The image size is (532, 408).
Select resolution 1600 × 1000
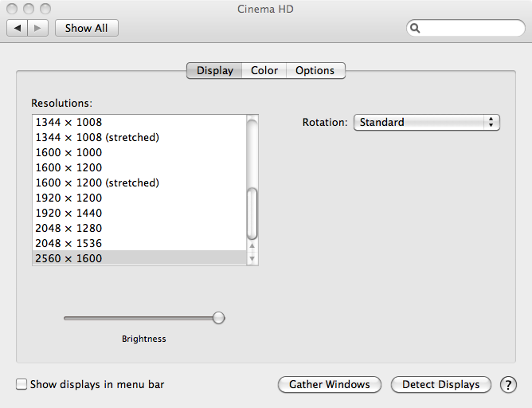[139, 152]
